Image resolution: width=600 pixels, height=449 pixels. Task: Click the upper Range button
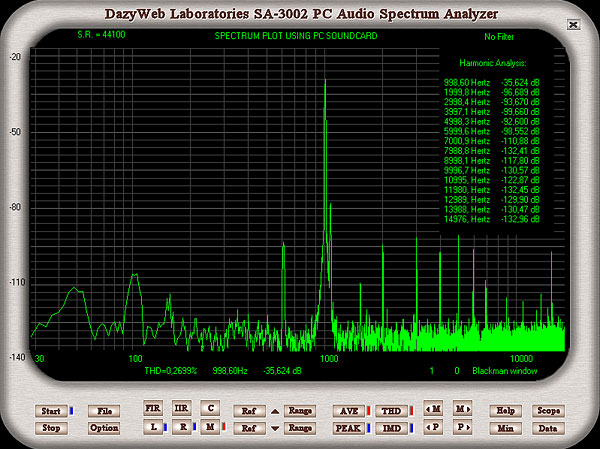click(301, 410)
